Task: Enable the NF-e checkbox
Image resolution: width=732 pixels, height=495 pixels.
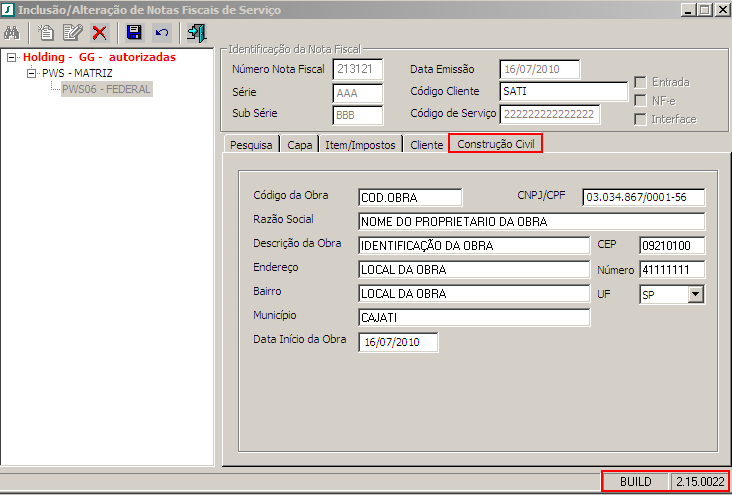Action: tap(641, 100)
